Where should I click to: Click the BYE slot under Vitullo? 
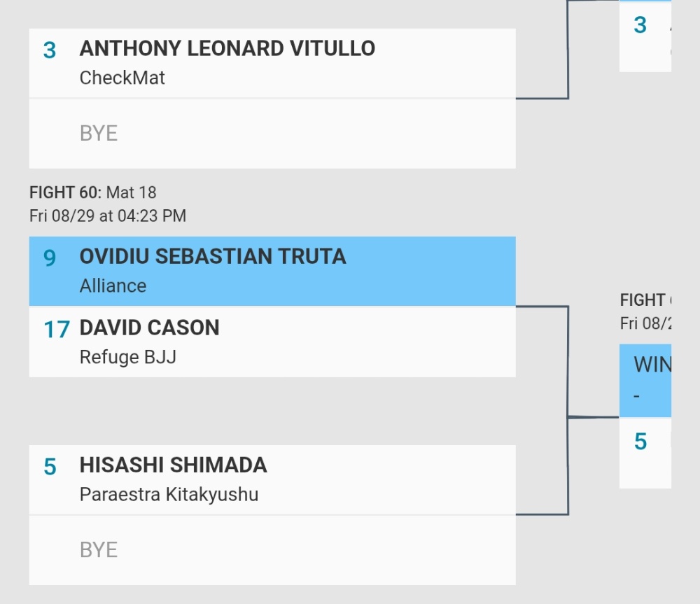pyautogui.click(x=272, y=134)
